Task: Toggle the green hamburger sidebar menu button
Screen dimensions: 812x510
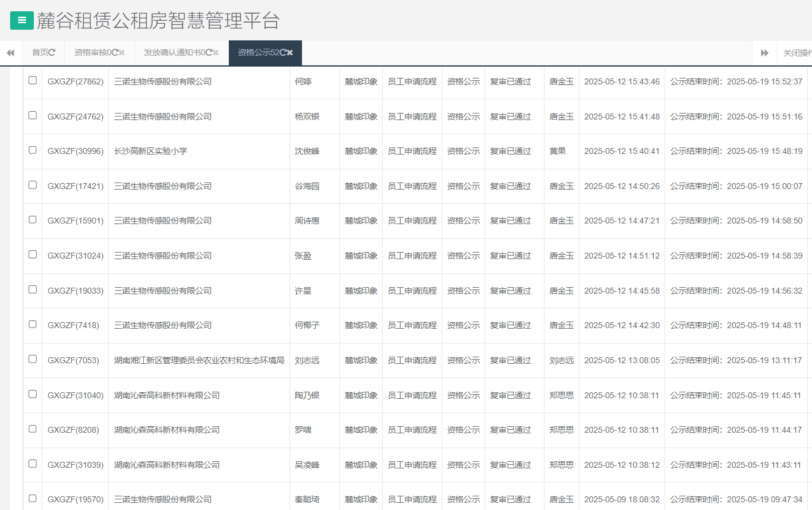Action: tap(22, 20)
